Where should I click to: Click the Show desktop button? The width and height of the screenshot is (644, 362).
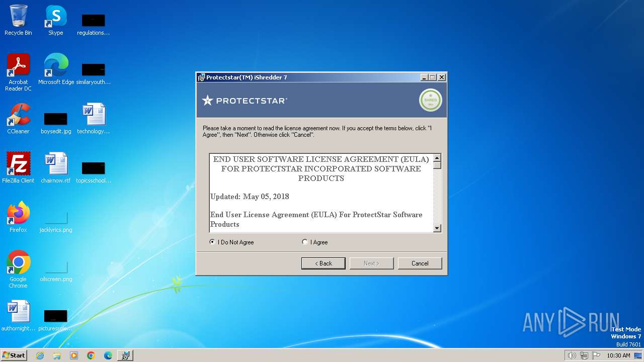pyautogui.click(x=638, y=355)
